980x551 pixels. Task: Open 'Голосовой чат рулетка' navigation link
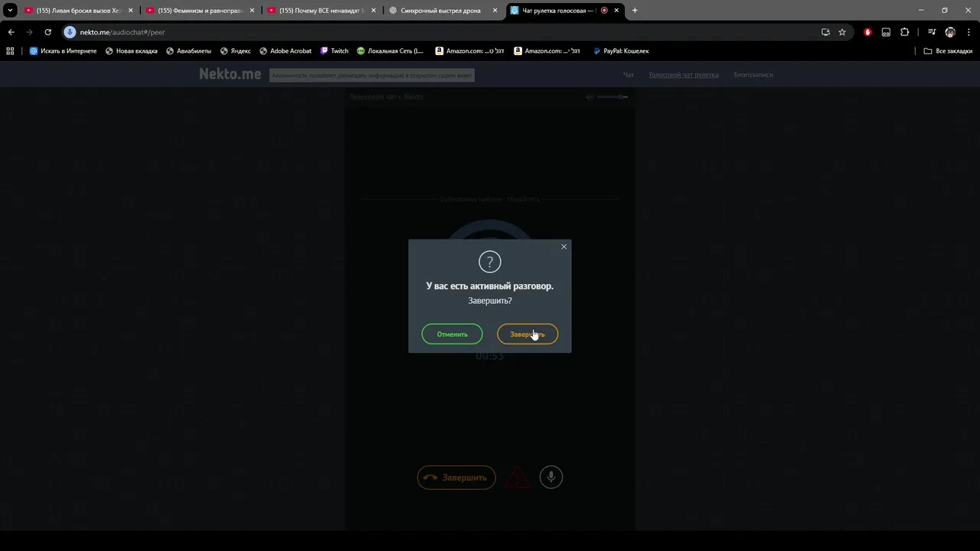pos(684,75)
